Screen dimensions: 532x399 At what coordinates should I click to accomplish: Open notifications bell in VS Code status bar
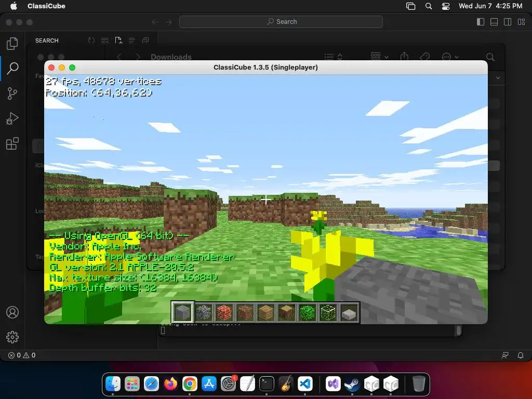pyautogui.click(x=521, y=355)
